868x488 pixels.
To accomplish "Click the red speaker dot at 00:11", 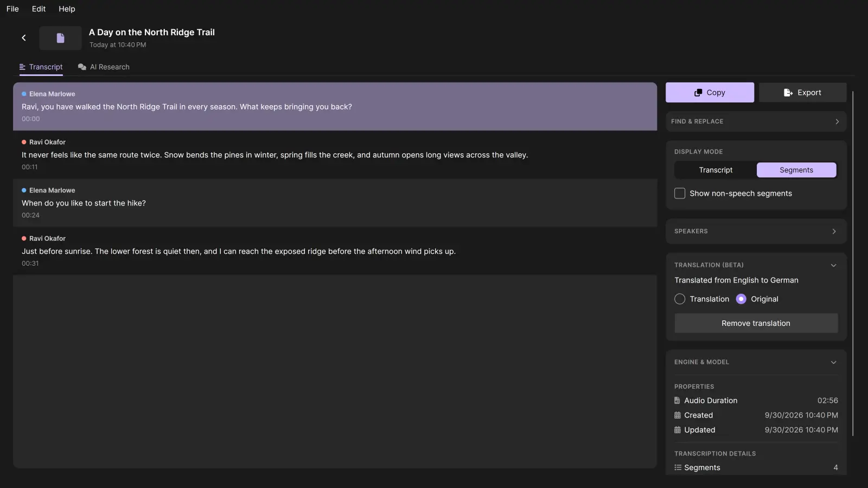I will tap(24, 142).
